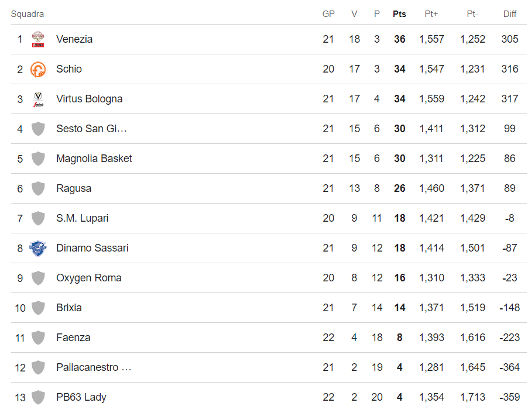The height and width of the screenshot is (420, 528).
Task: Click the blue Dinamo Sassari logo
Action: [x=38, y=249]
